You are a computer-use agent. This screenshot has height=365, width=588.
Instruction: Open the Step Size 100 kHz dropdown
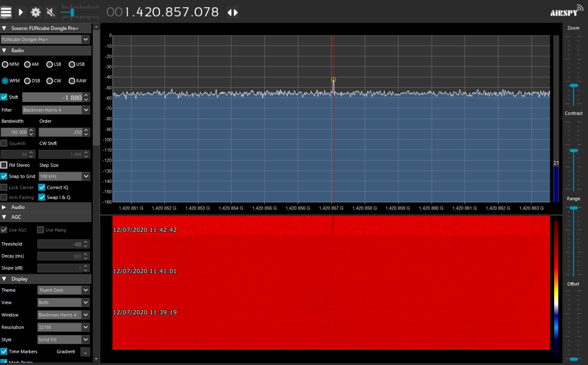click(86, 176)
